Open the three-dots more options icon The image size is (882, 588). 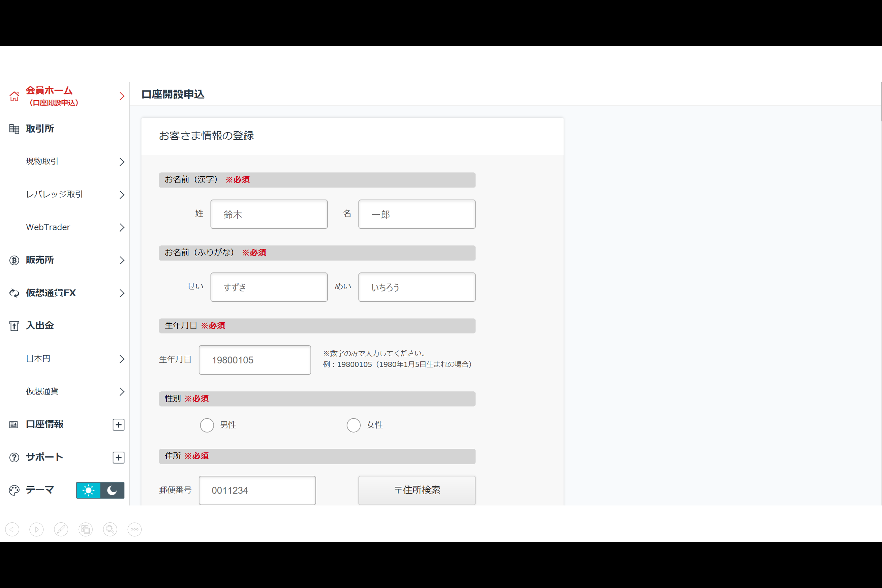click(135, 530)
